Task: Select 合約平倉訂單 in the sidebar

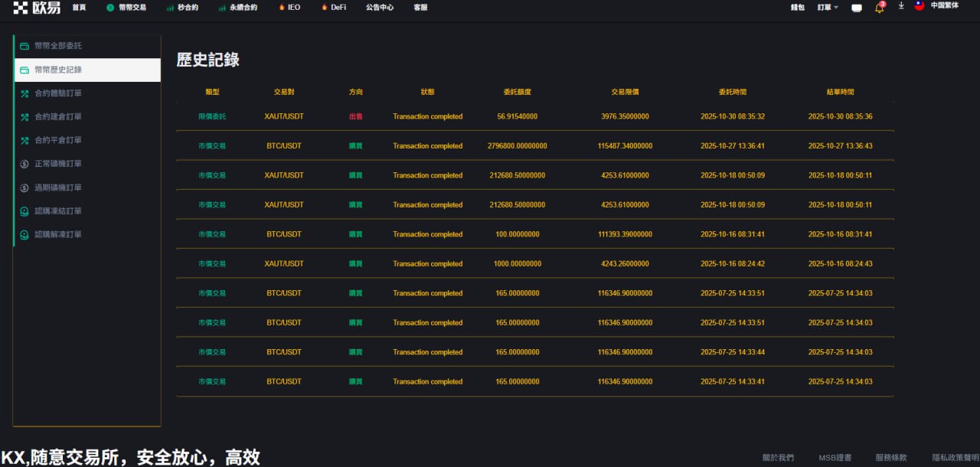Action: tap(58, 140)
